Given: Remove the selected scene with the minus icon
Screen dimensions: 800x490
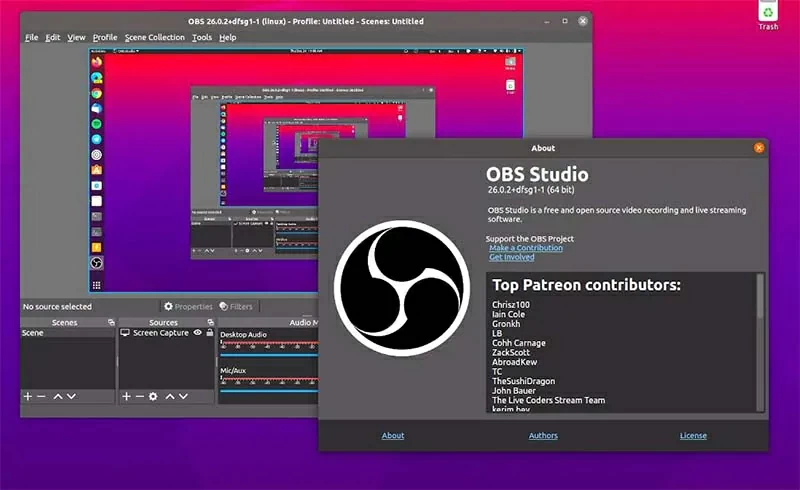Looking at the screenshot, I should (x=41, y=396).
